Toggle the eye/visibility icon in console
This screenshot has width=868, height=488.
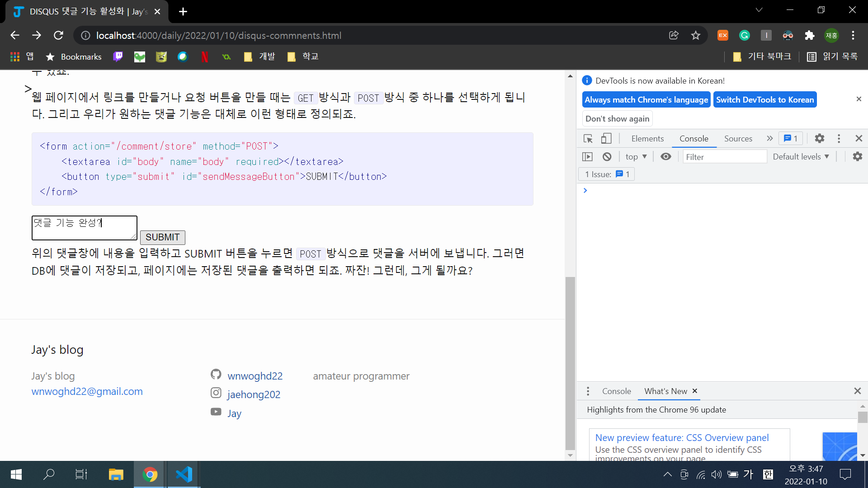[x=666, y=157]
